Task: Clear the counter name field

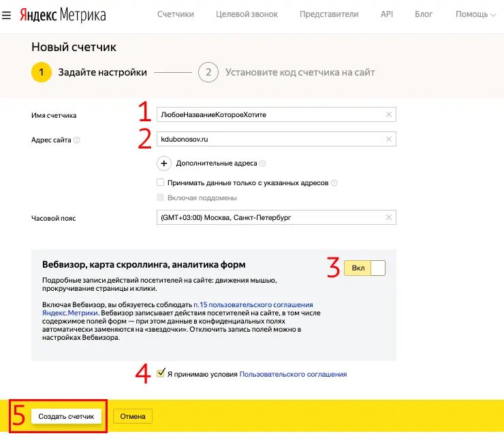Action: coord(389,114)
